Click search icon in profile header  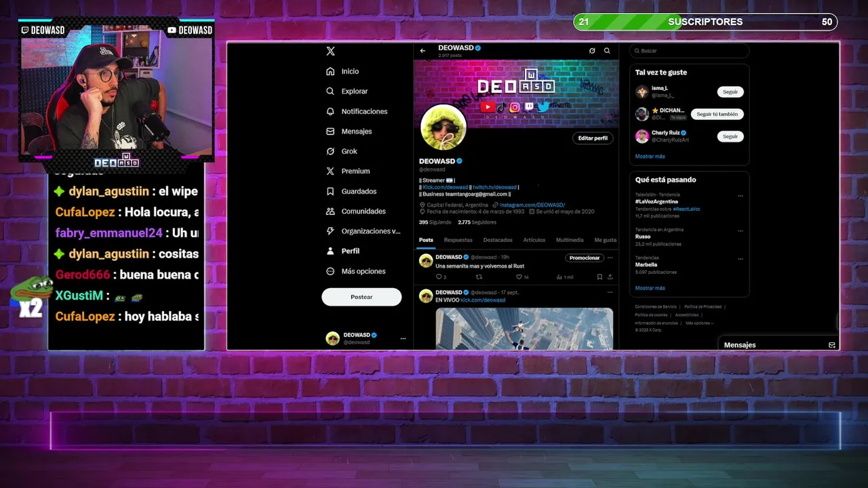coord(607,51)
